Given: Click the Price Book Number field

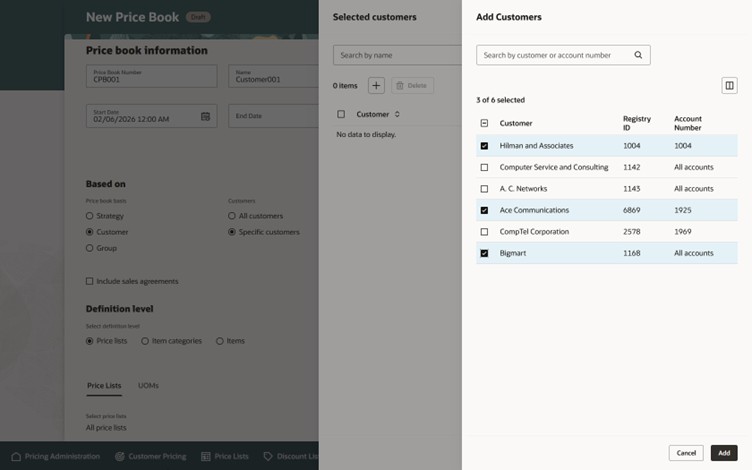Looking at the screenshot, I should point(152,76).
